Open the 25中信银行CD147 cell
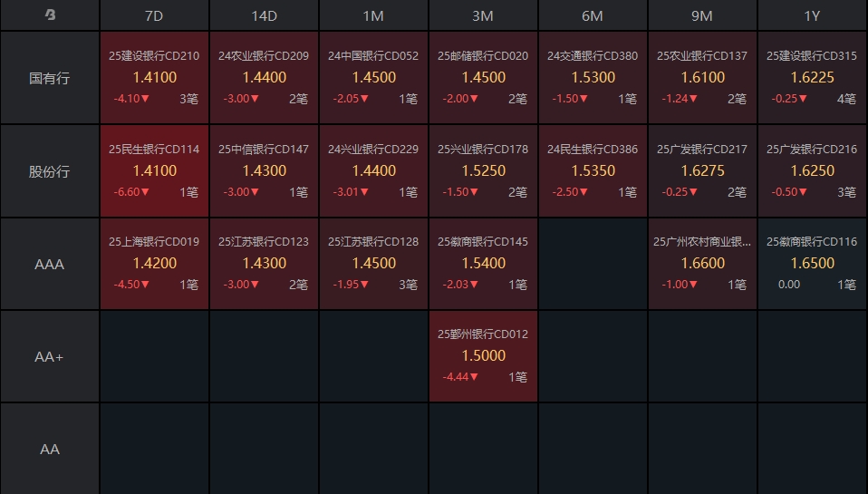868x494 pixels. [x=264, y=171]
